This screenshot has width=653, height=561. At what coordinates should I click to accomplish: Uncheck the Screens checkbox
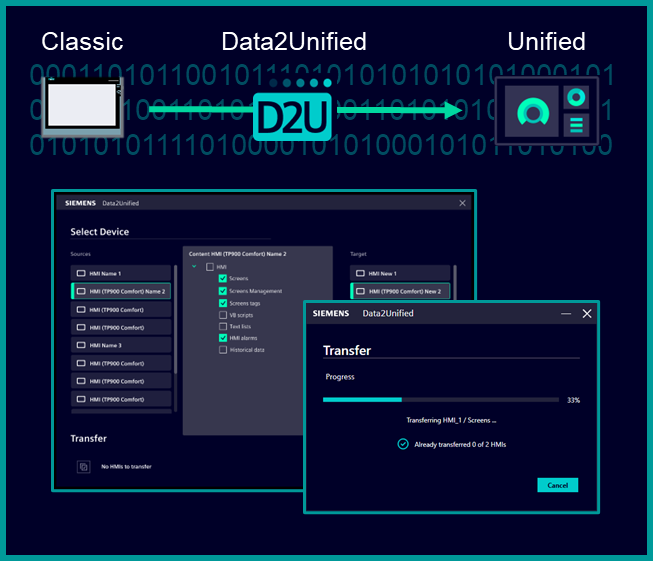pyautogui.click(x=223, y=279)
